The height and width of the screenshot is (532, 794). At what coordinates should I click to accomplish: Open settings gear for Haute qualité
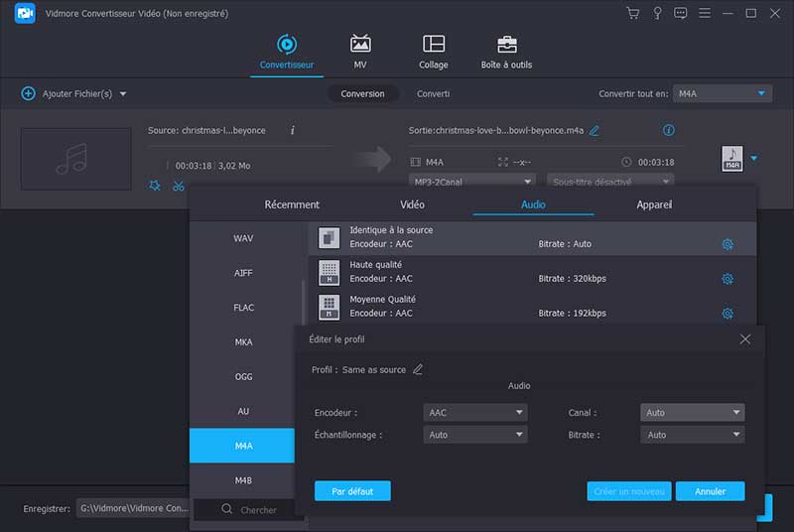[x=728, y=279]
